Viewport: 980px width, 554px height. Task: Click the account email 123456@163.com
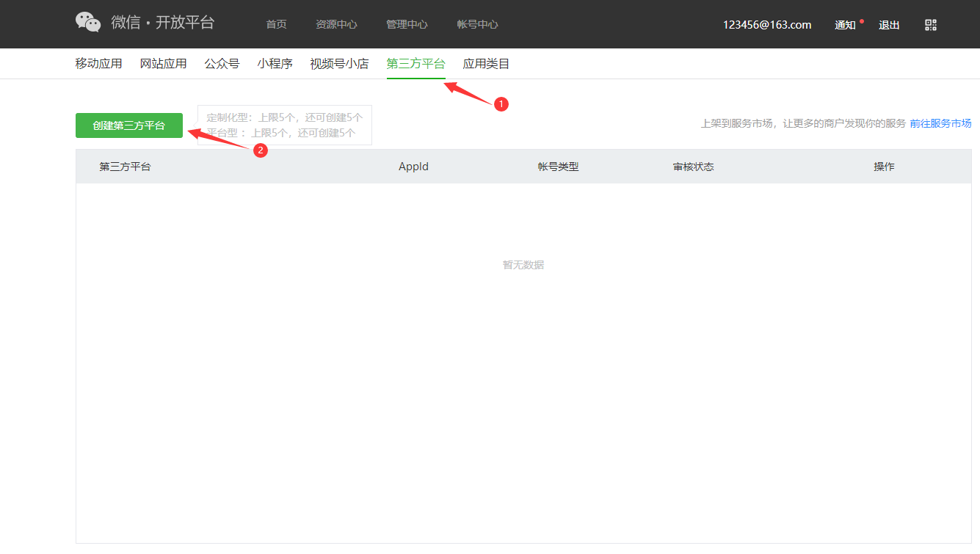click(767, 25)
